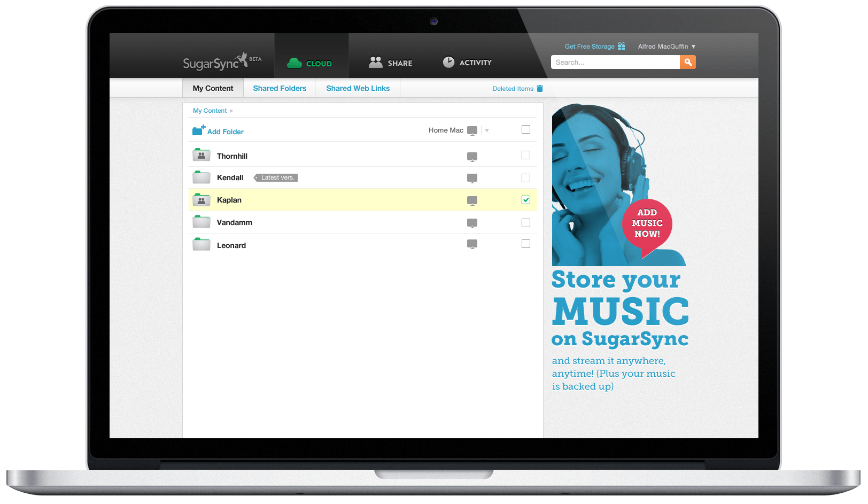Screen dimensions: 868x504
Task: Check the select-all checkbox in the header
Action: (526, 129)
